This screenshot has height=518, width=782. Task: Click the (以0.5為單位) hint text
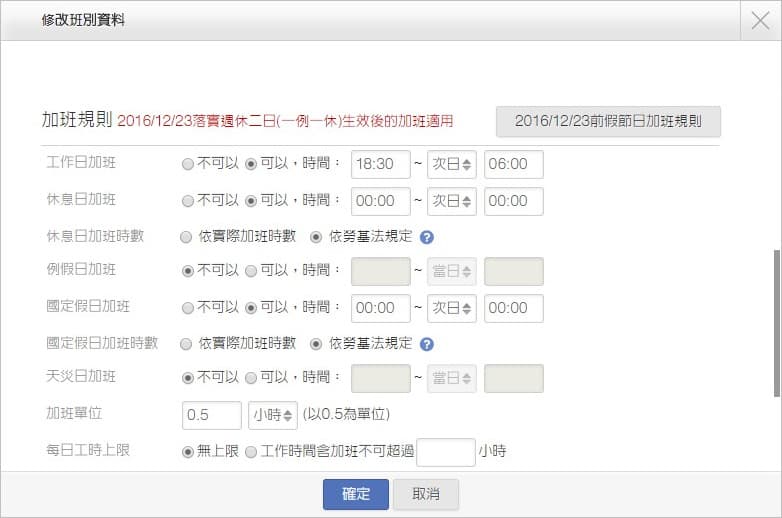[346, 415]
